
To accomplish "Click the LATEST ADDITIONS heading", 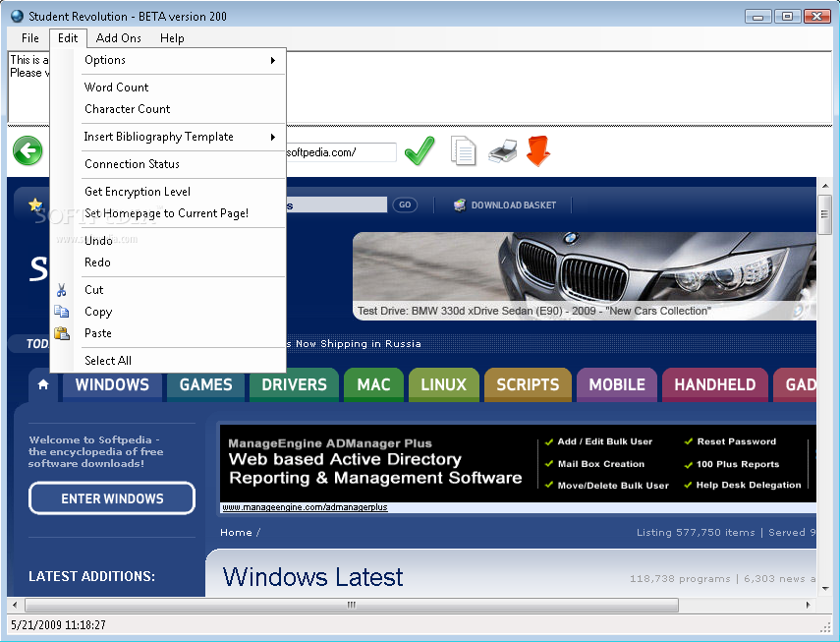I will tap(91, 576).
